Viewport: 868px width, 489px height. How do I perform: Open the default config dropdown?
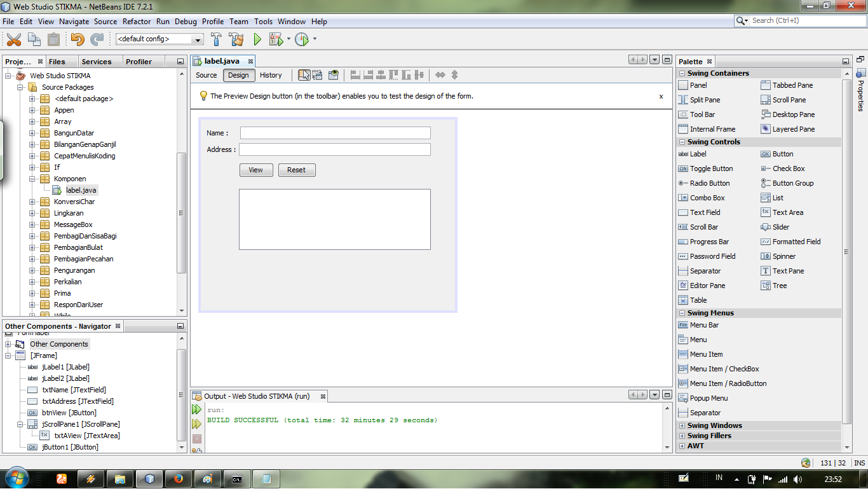(197, 39)
